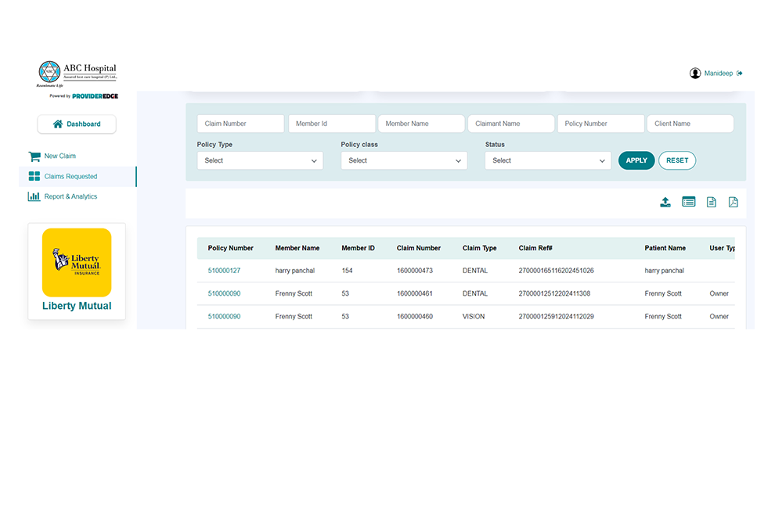This screenshot has width=775, height=532.
Task: Open the Status dropdown
Action: click(548, 160)
